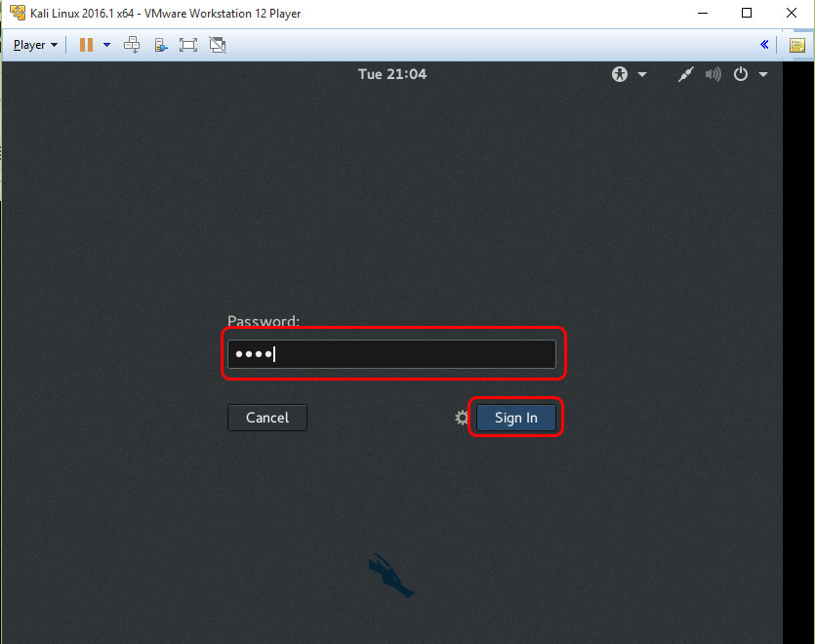815x644 pixels.
Task: Click the Tue 21:04 clock
Action: click(392, 74)
